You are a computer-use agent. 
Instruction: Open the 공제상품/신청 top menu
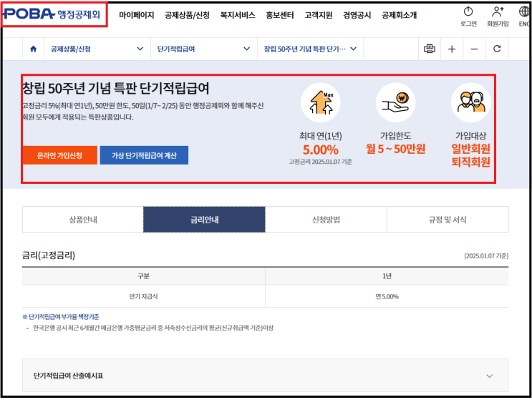[x=188, y=15]
